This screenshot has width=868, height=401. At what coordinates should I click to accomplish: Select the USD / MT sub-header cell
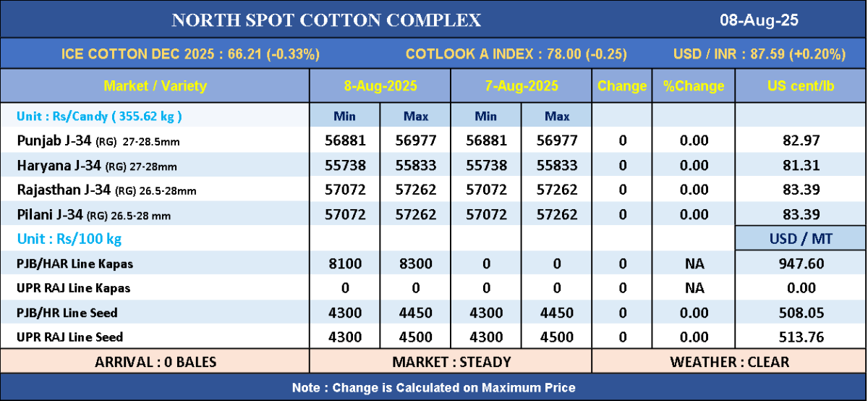801,238
